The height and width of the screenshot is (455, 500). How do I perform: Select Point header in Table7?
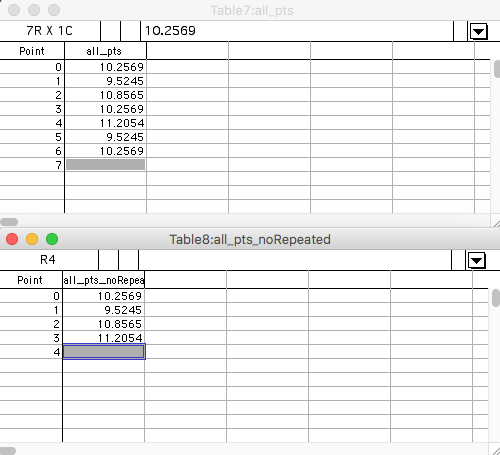(x=32, y=51)
